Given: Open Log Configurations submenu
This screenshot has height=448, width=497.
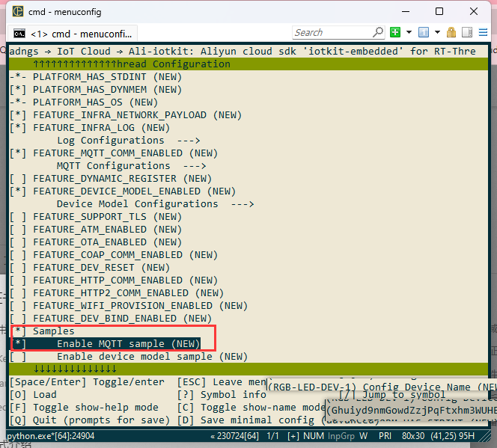Looking at the screenshot, I should point(129,141).
